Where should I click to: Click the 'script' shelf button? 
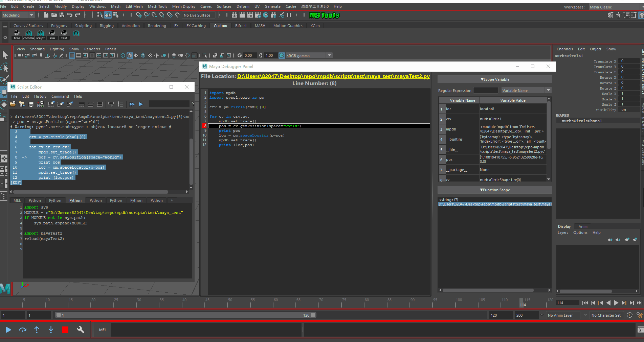pos(41,34)
